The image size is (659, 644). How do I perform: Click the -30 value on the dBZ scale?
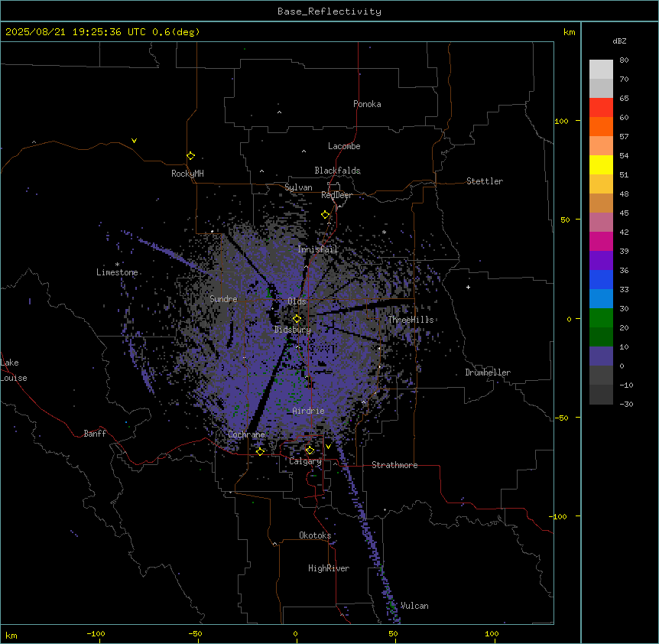coord(626,405)
